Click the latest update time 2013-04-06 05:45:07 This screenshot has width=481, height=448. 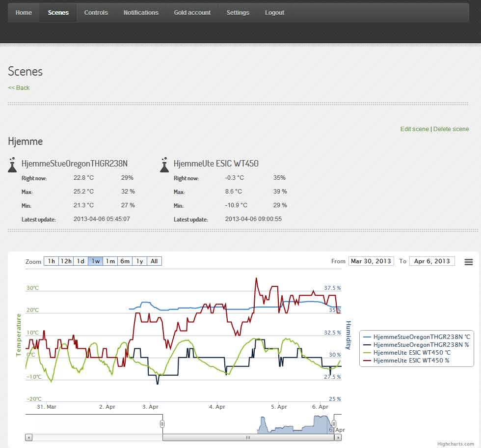click(x=102, y=219)
